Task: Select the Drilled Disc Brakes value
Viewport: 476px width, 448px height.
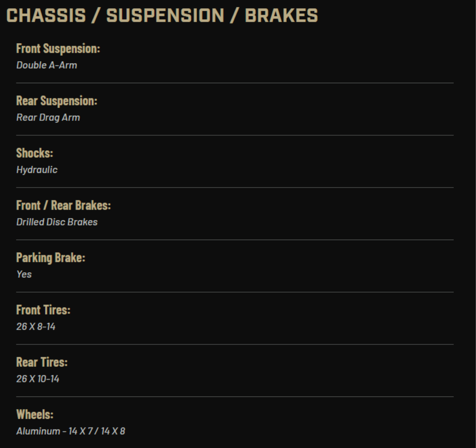Action: pos(57,222)
